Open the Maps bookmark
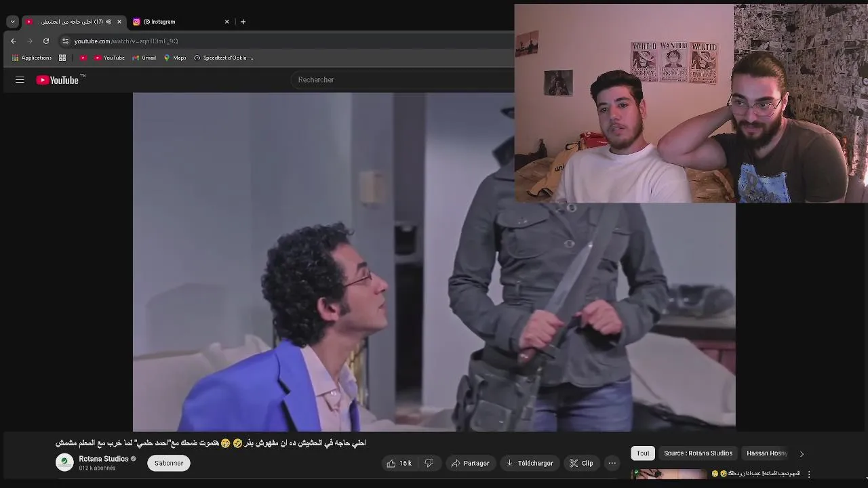Image resolution: width=868 pixels, height=488 pixels. click(175, 58)
